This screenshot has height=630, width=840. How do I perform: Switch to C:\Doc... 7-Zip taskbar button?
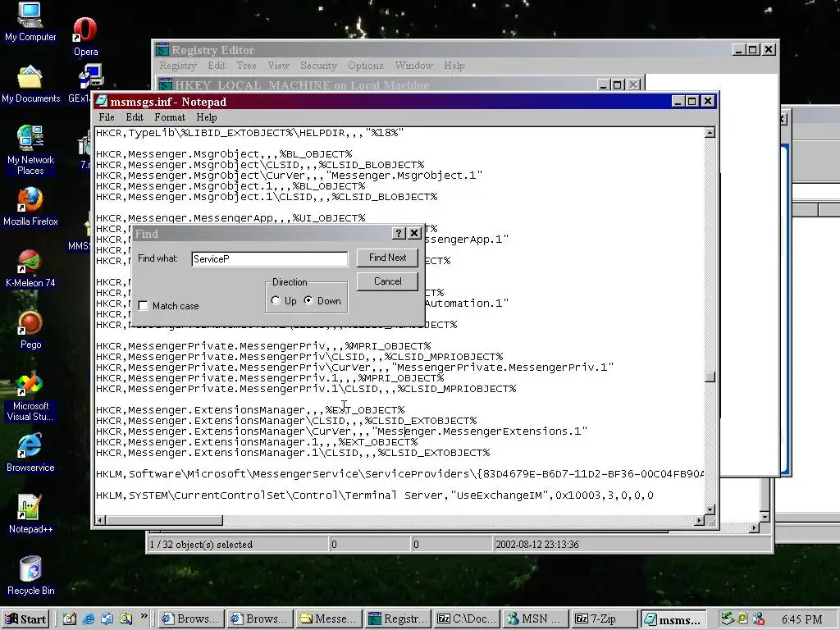(x=467, y=619)
